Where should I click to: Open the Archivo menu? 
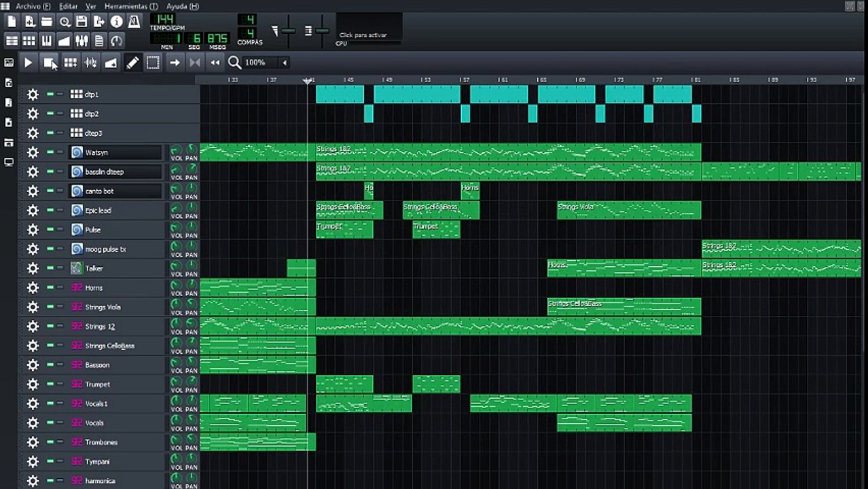click(x=33, y=6)
